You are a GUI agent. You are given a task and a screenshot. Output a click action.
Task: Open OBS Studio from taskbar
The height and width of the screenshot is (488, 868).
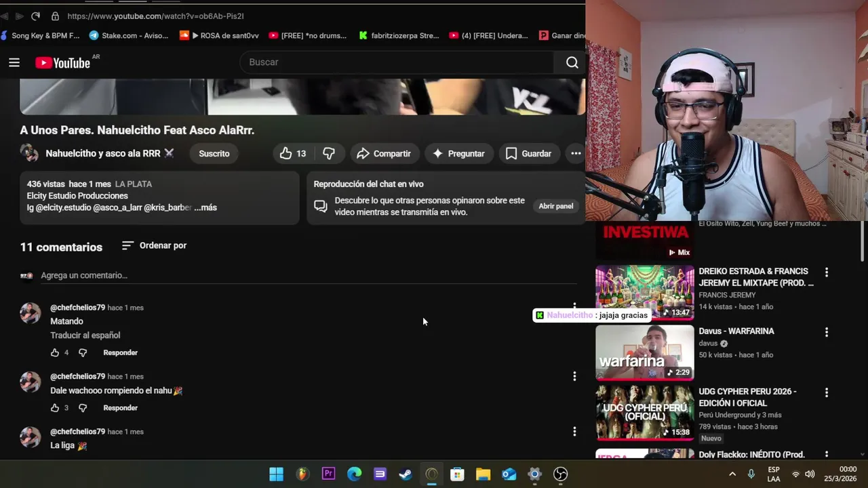[560, 474]
